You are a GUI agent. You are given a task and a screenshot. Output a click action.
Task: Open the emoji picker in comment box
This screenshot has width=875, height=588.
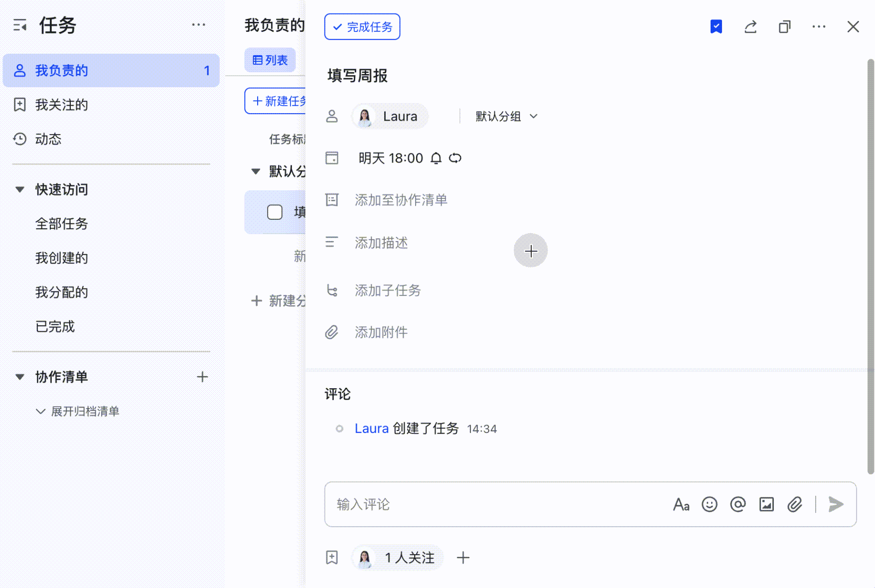709,504
